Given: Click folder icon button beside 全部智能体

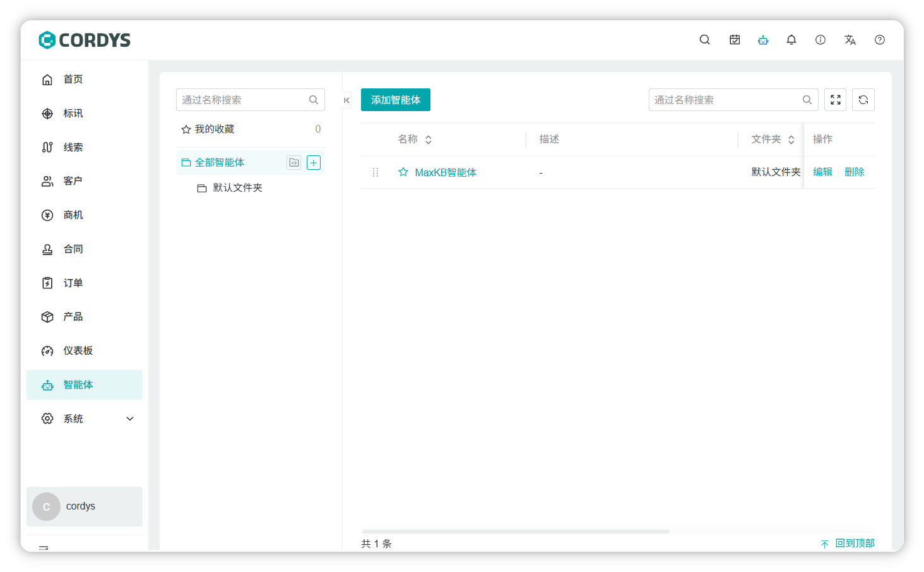Looking at the screenshot, I should 294,163.
